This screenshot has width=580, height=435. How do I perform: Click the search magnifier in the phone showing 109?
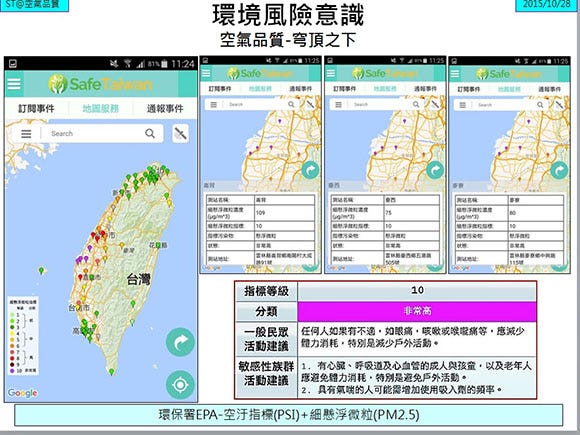coord(291,105)
